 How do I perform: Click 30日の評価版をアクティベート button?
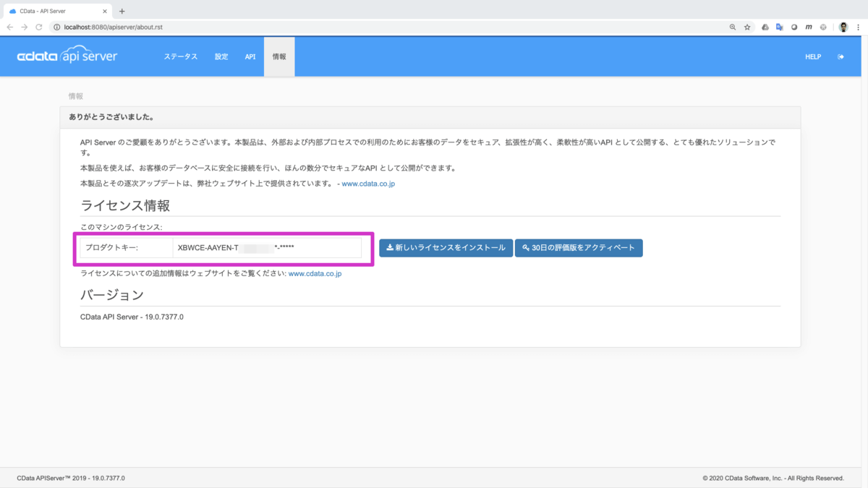(x=579, y=248)
